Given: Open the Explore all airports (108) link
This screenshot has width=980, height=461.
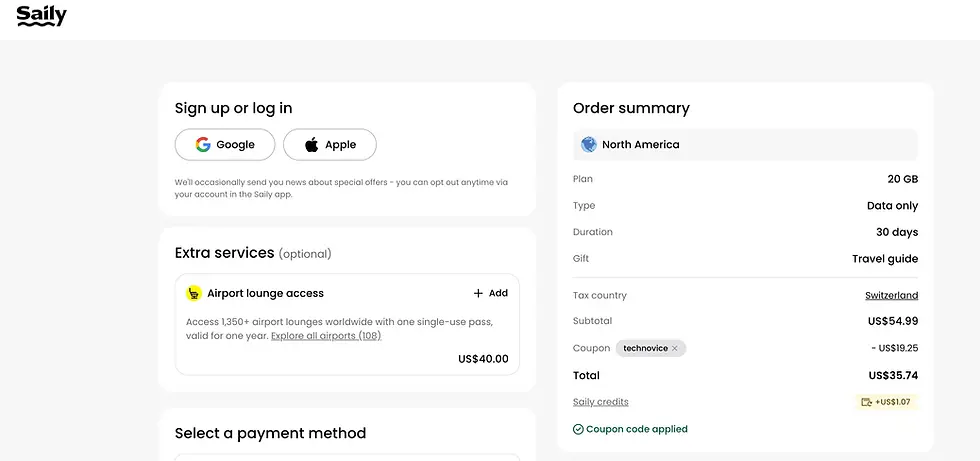Looking at the screenshot, I should pyautogui.click(x=326, y=336).
